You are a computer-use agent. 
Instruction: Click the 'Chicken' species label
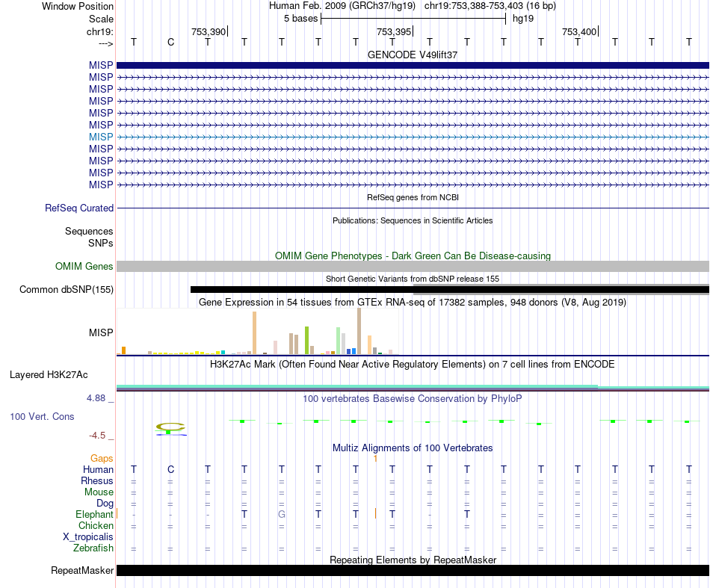coord(96,525)
